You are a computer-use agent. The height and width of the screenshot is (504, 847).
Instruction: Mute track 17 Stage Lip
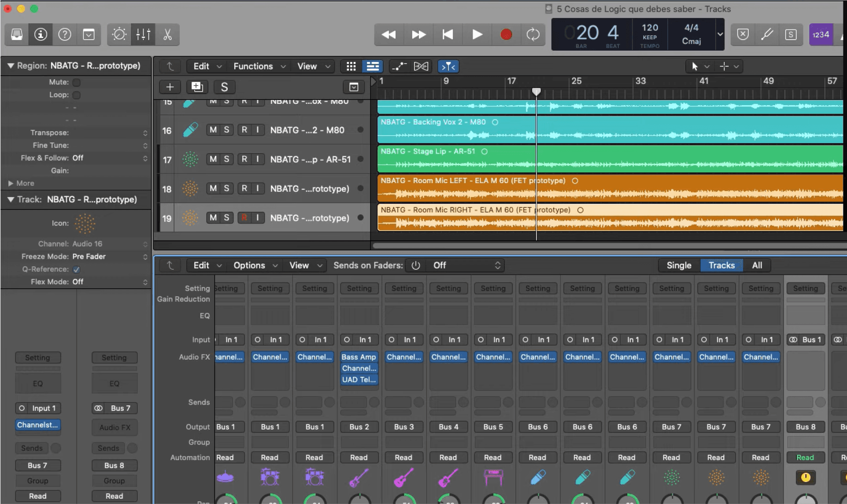[x=213, y=159]
